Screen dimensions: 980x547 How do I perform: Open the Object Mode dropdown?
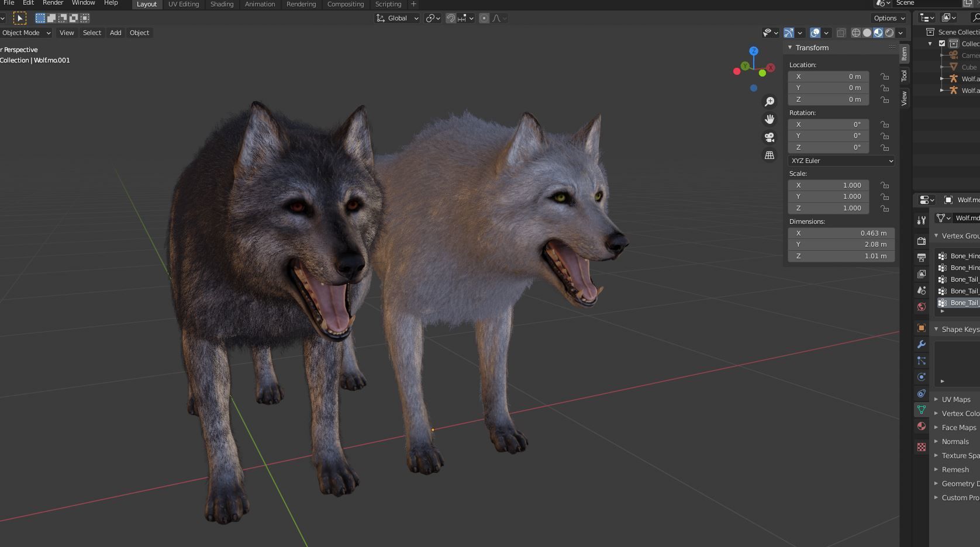click(26, 33)
